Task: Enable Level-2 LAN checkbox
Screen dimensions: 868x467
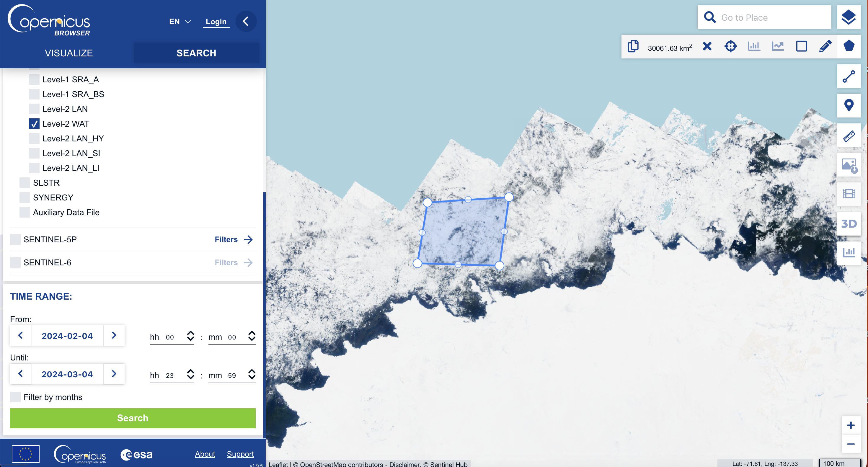Action: (x=34, y=109)
